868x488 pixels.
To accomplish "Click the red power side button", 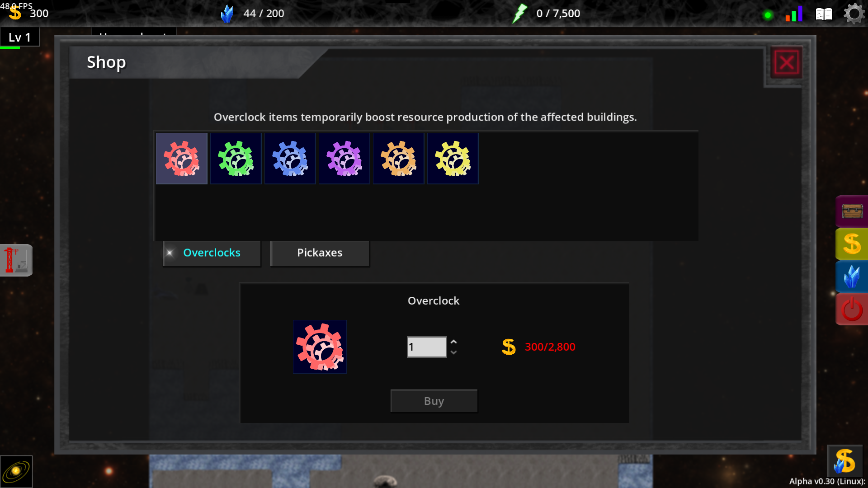I will click(852, 309).
